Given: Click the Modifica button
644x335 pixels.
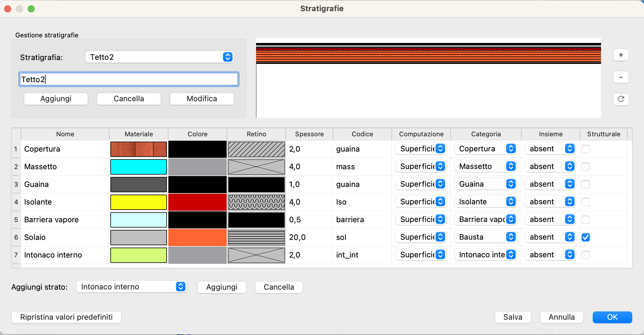Looking at the screenshot, I should [201, 99].
